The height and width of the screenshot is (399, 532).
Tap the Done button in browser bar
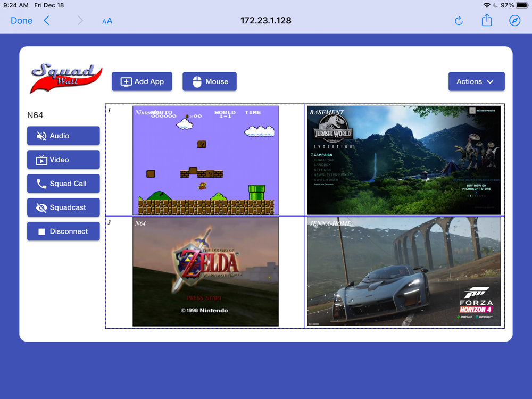pyautogui.click(x=21, y=21)
